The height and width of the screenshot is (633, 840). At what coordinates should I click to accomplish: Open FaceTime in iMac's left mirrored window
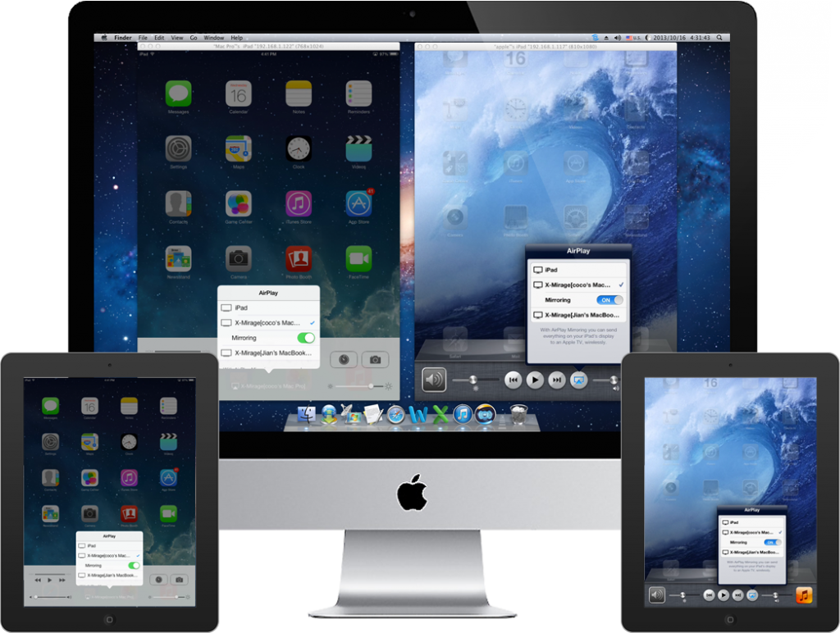click(x=358, y=258)
